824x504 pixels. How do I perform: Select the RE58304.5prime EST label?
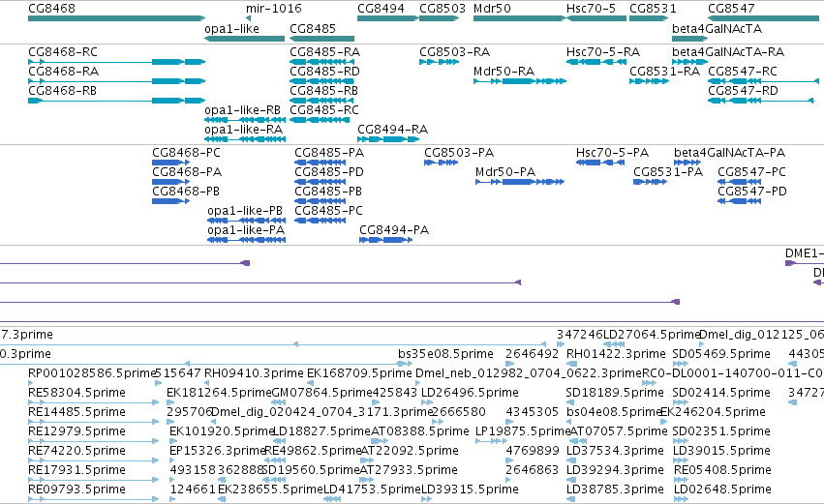[x=76, y=393]
